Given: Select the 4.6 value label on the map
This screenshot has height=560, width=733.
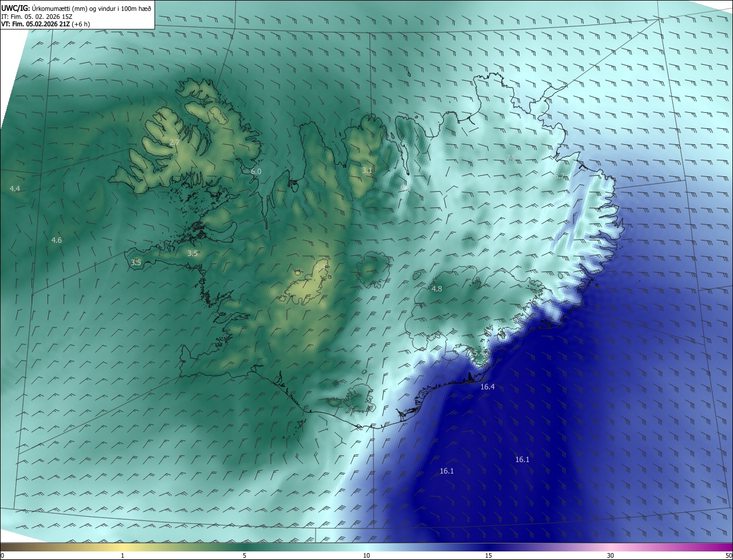Looking at the screenshot, I should pos(56,240).
